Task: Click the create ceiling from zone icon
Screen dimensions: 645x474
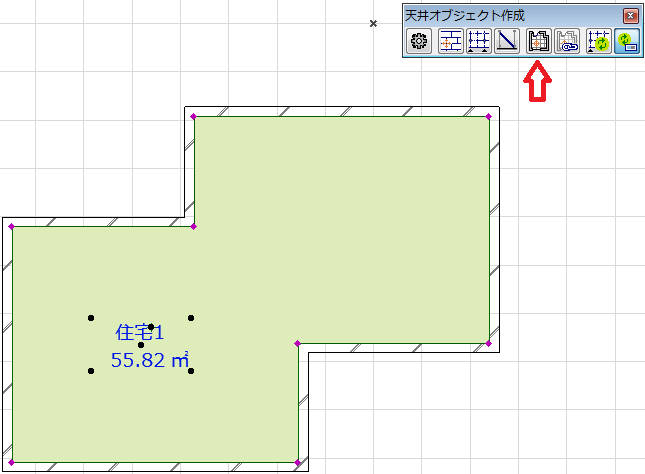Action: (540, 42)
